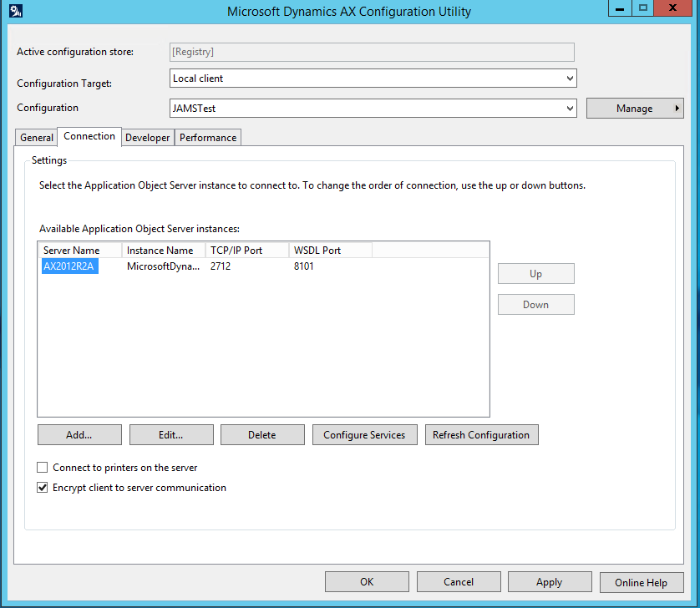Switch to the Performance tab
This screenshot has width=700, height=608.
[x=207, y=136]
